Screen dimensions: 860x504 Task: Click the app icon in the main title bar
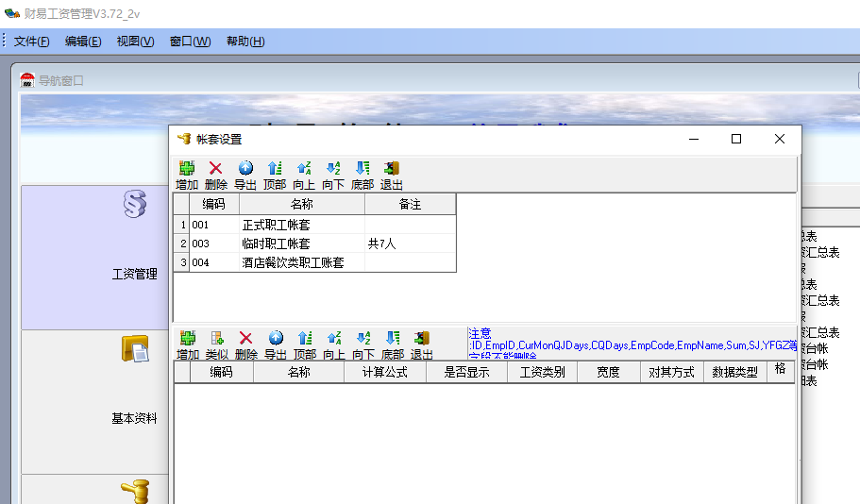tap(12, 13)
